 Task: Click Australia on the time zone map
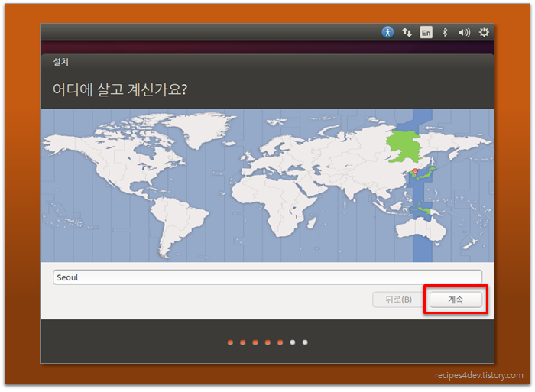[x=421, y=229]
